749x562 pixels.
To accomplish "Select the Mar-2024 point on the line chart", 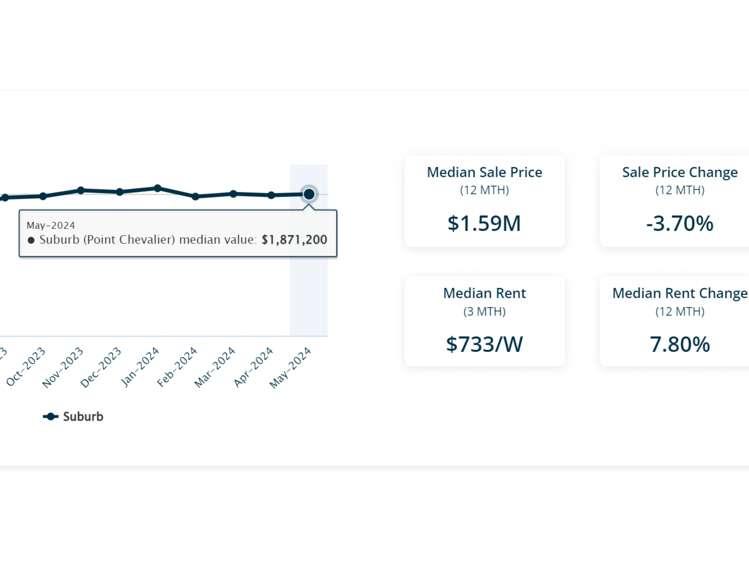I will (233, 193).
